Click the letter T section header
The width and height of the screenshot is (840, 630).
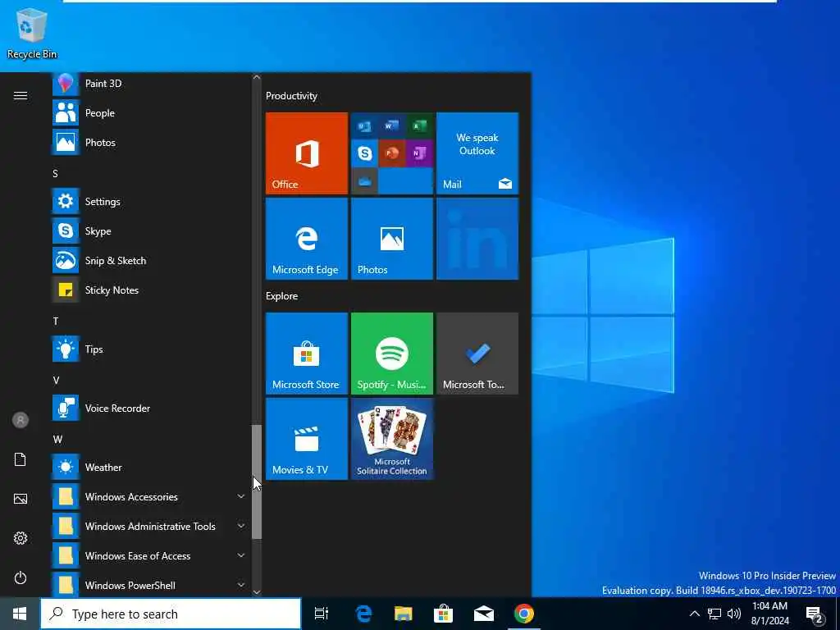point(55,321)
